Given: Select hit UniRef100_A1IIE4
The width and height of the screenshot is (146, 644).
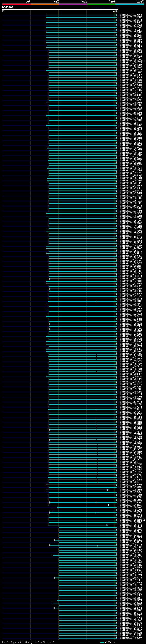Looking at the screenshot, I should [131, 538].
